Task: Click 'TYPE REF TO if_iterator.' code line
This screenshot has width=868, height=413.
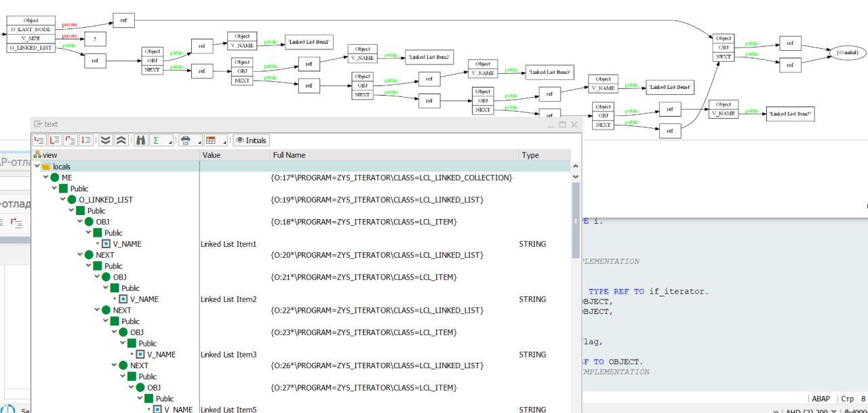Action: [x=648, y=292]
